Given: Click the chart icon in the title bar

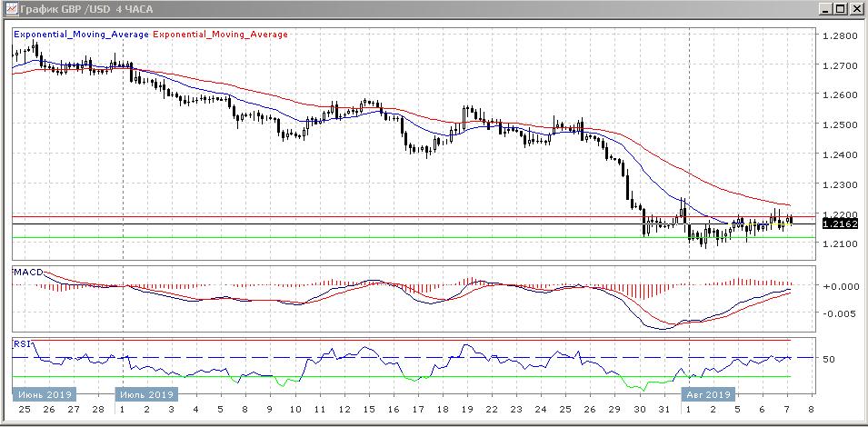Looking at the screenshot, I should pos(9,8).
